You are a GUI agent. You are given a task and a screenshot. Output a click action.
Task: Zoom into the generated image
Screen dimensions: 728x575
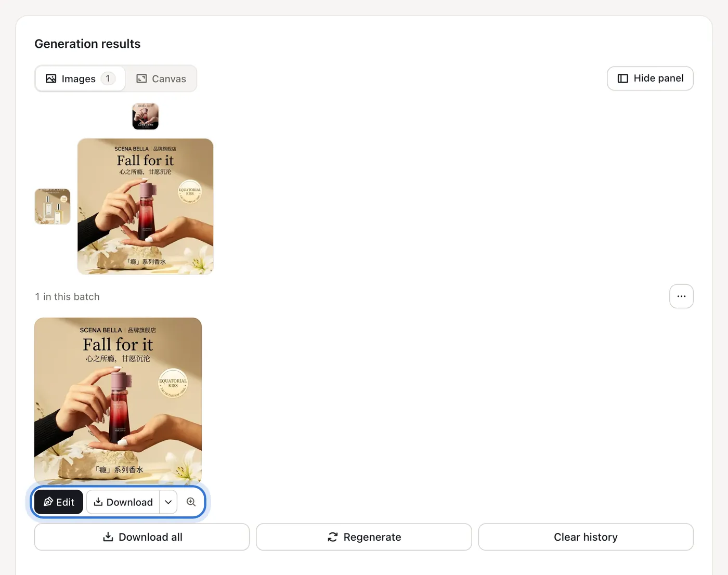pyautogui.click(x=191, y=502)
